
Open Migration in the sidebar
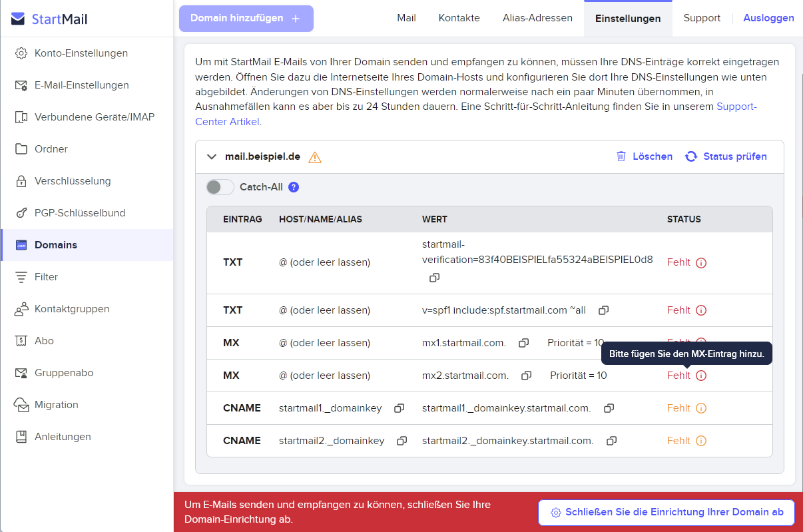[87, 405]
